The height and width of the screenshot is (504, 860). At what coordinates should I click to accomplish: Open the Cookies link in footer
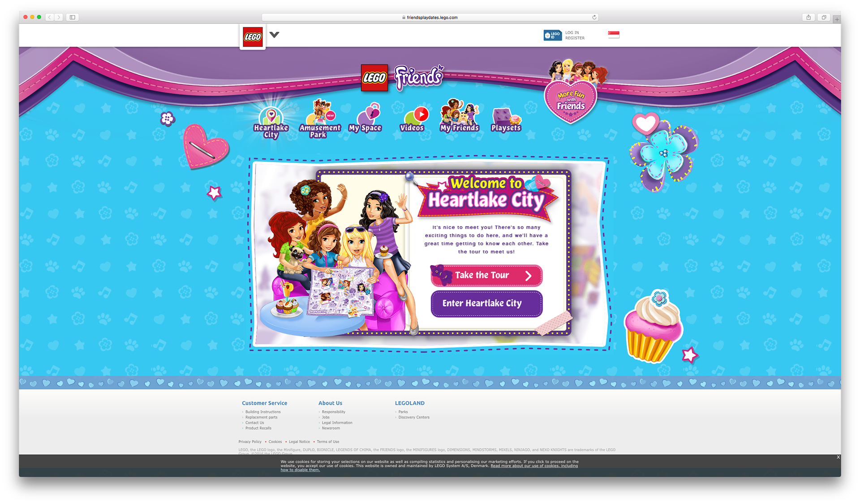[x=275, y=442]
